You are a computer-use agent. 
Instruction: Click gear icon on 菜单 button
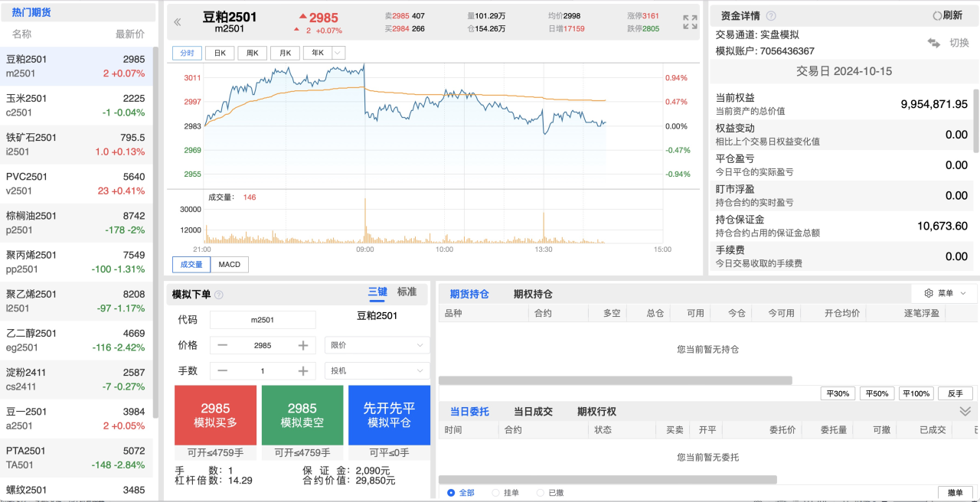[x=929, y=293]
